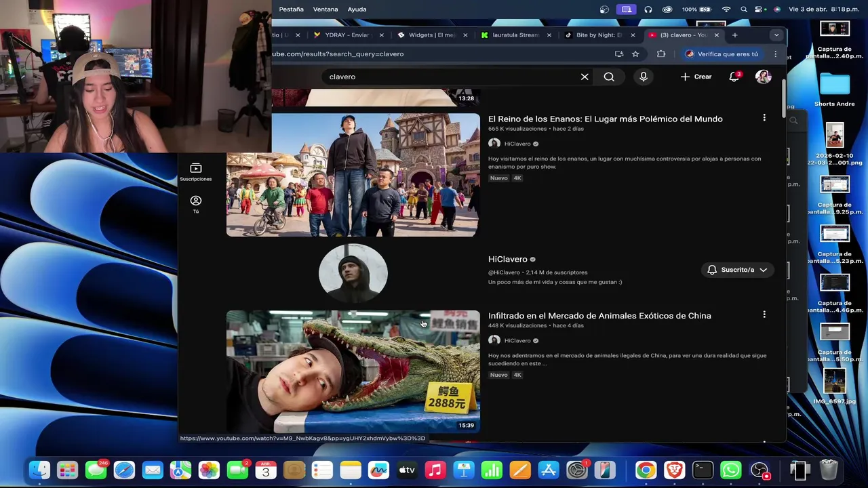Click the headphones menu bar icon
The height and width of the screenshot is (488, 868).
648,9
